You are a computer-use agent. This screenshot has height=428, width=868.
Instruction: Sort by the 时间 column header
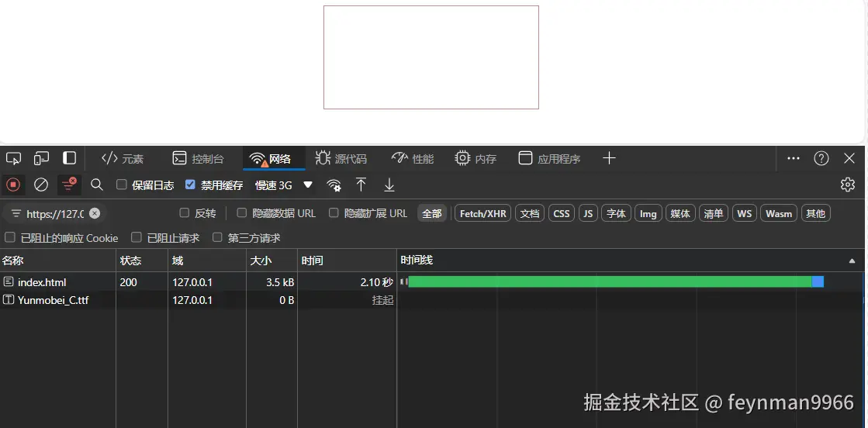click(347, 261)
